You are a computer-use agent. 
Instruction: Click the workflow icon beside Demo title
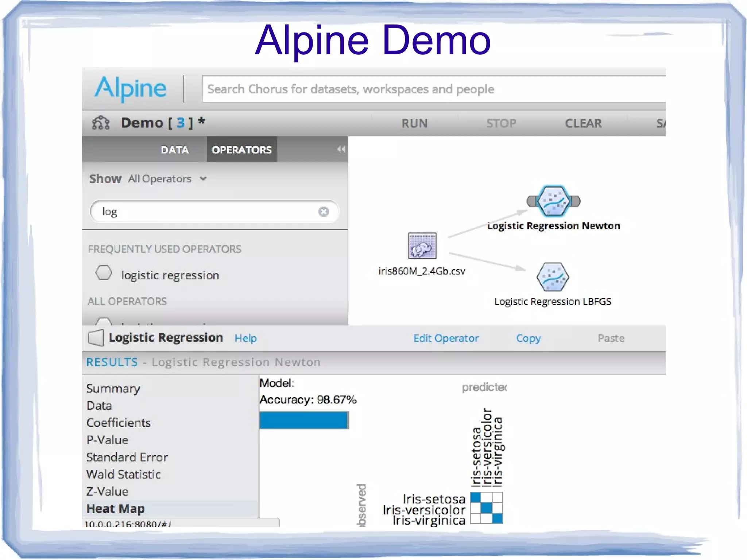coord(101,123)
